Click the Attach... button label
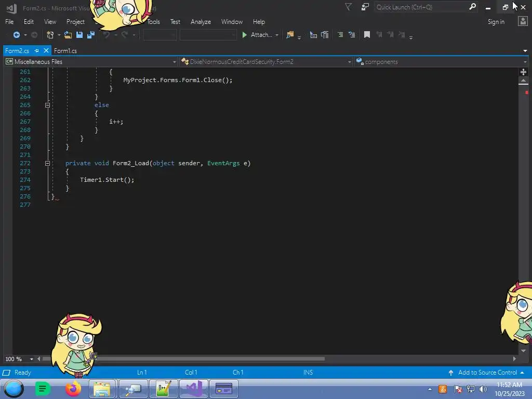 261,35
